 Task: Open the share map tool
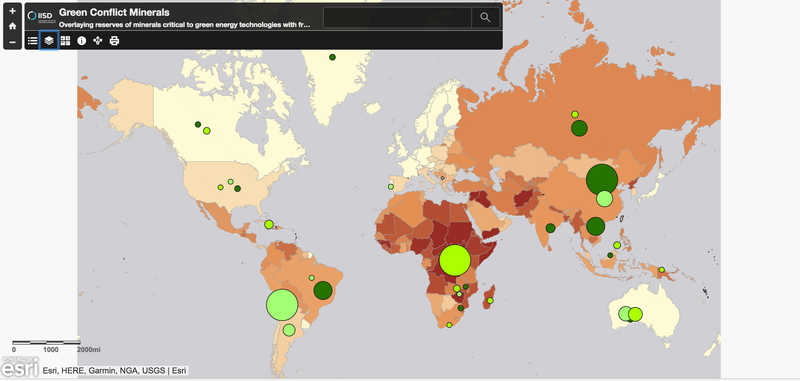coord(98,41)
